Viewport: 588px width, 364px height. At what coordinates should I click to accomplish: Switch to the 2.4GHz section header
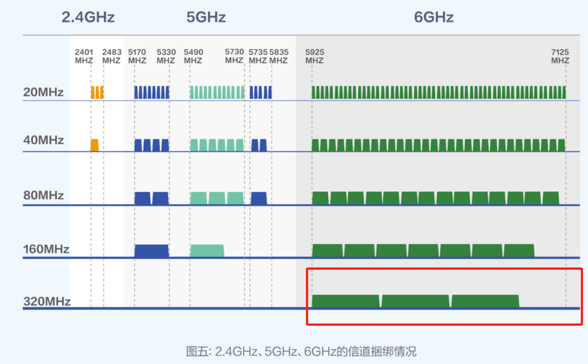click(87, 17)
